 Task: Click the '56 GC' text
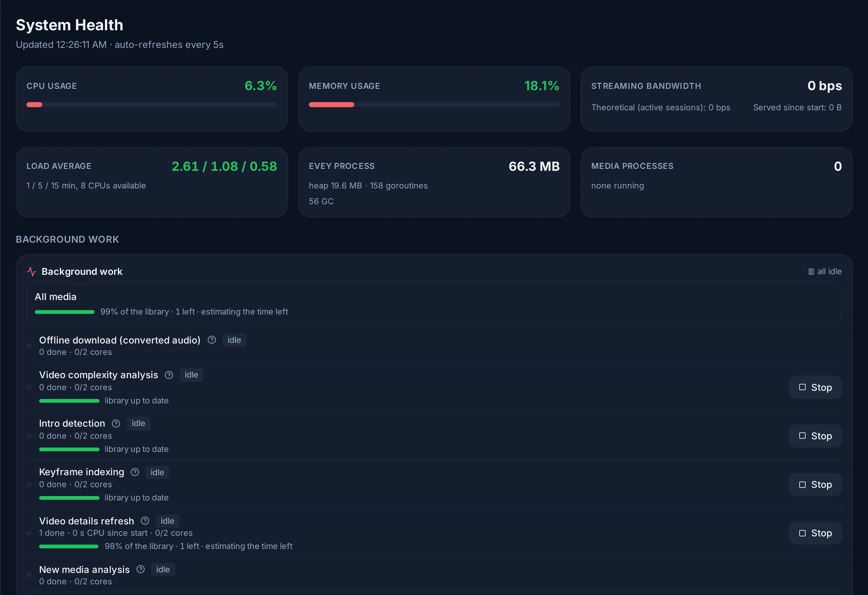(321, 201)
